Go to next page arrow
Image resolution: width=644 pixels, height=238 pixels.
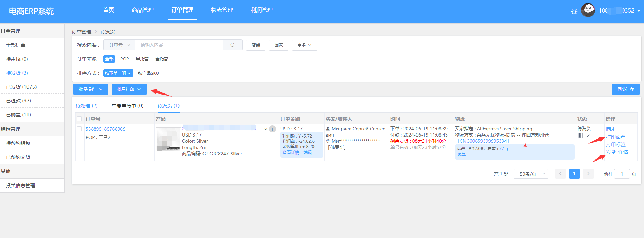588,174
